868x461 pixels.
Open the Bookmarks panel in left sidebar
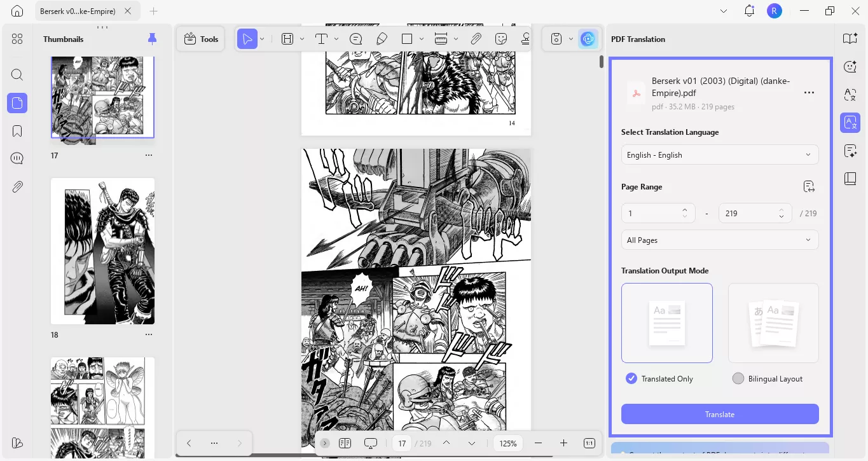click(x=17, y=131)
